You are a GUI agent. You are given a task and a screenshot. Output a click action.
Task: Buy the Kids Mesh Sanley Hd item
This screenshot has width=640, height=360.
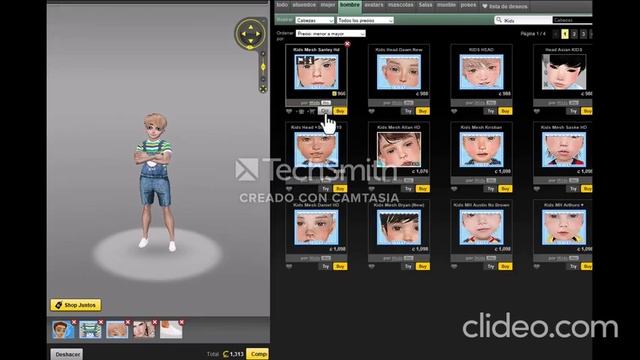coord(340,111)
